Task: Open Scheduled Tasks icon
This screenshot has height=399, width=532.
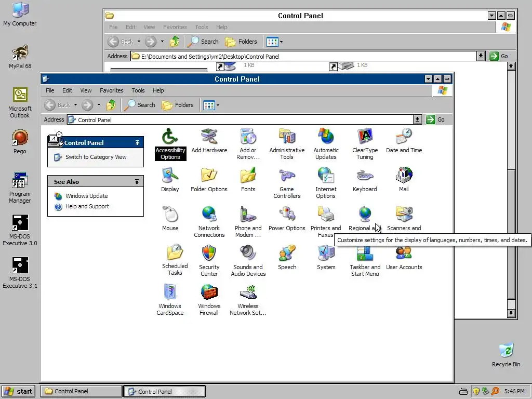Action: (x=175, y=260)
